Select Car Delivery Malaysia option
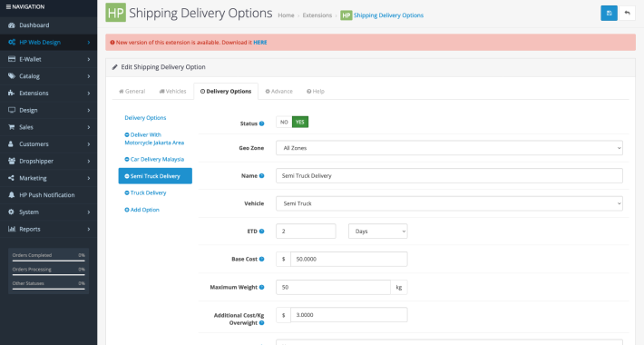The width and height of the screenshot is (644, 345). pos(155,159)
